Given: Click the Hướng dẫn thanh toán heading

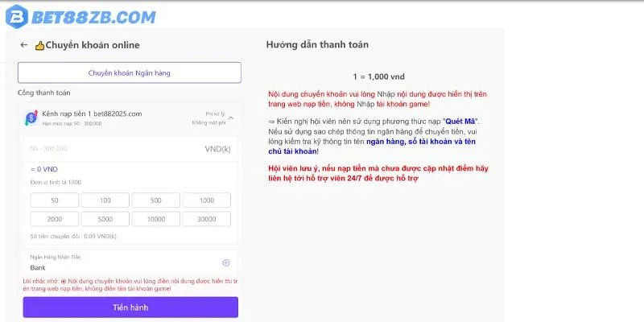Looking at the screenshot, I should tap(317, 45).
